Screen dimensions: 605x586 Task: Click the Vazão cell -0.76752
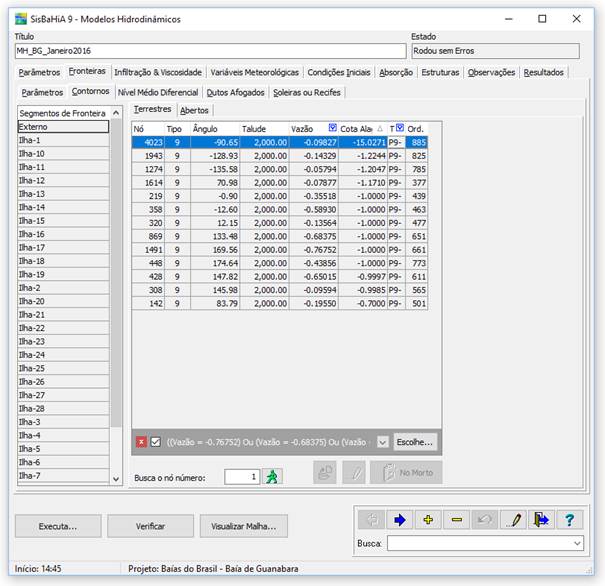pos(314,250)
